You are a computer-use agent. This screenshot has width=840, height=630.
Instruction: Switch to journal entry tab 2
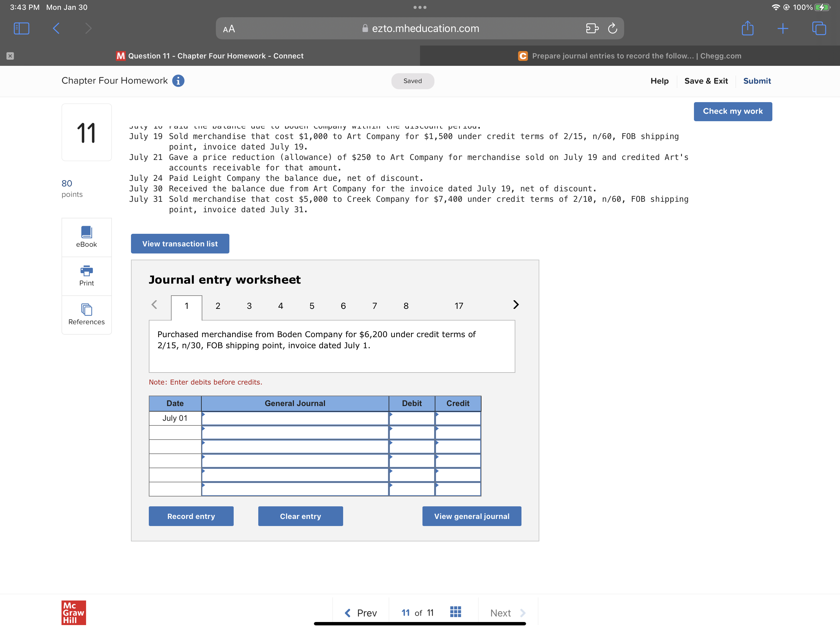(218, 305)
